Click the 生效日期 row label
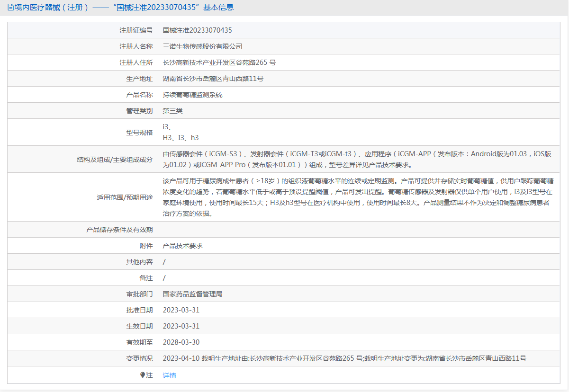 [139, 326]
